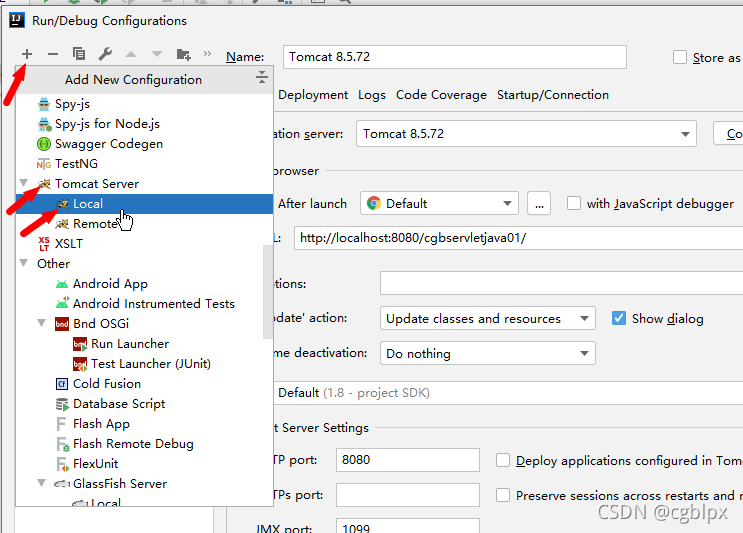
Task: Tick the Store as project file checkbox
Action: click(680, 57)
